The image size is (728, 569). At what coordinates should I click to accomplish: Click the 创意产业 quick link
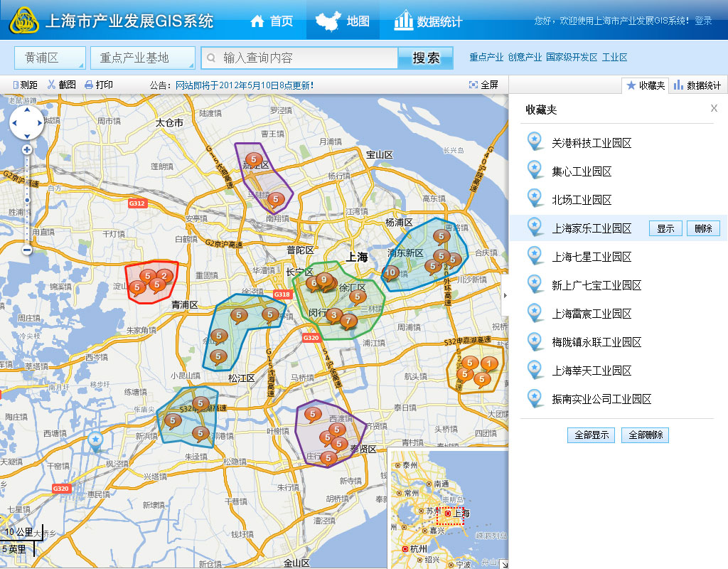pyautogui.click(x=525, y=58)
